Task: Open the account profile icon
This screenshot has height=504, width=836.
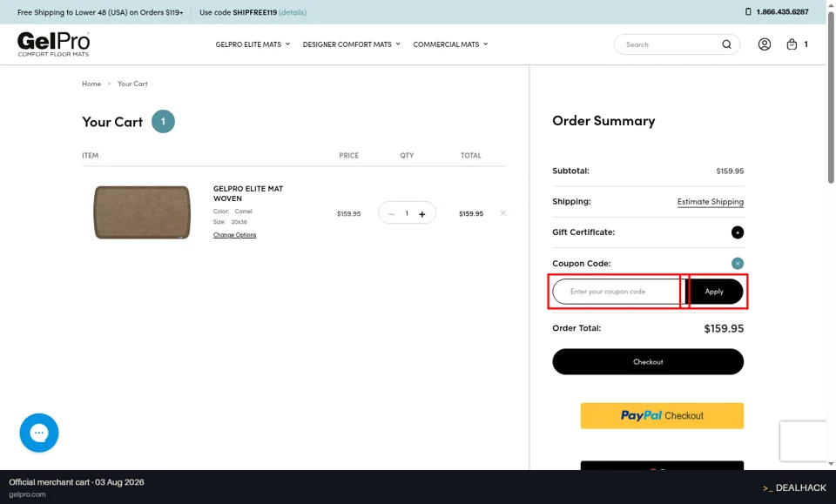Action: pos(764,44)
